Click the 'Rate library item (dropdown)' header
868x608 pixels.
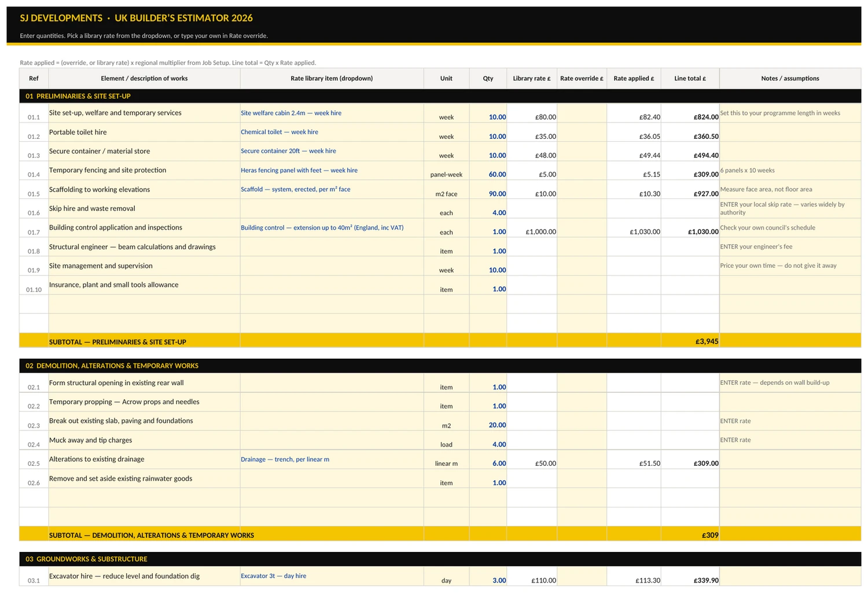point(332,79)
